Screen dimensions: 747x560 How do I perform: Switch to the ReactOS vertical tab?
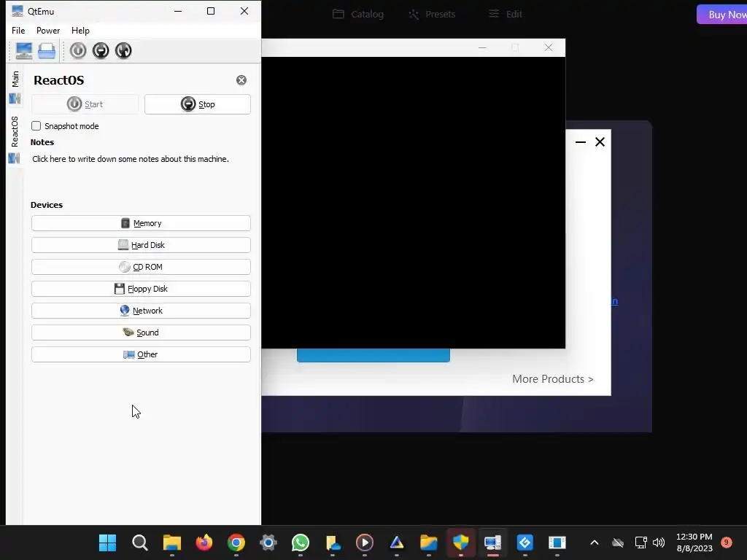pyautogui.click(x=15, y=139)
